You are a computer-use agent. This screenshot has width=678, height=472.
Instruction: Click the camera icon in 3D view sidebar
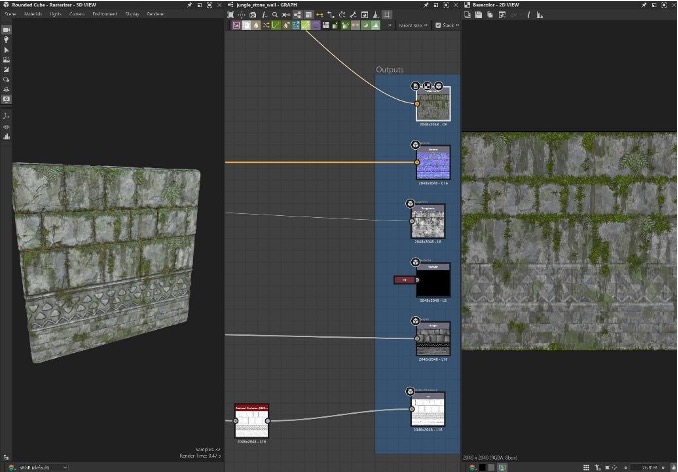click(6, 30)
